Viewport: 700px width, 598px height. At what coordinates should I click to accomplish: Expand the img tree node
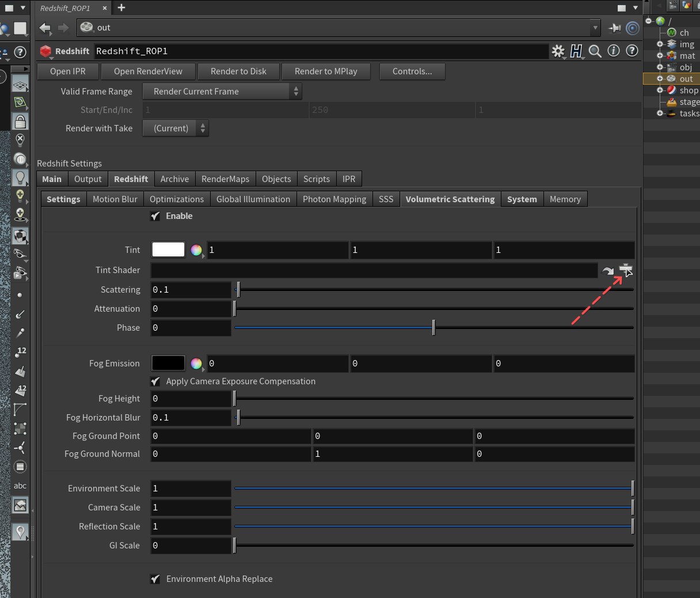pos(660,44)
